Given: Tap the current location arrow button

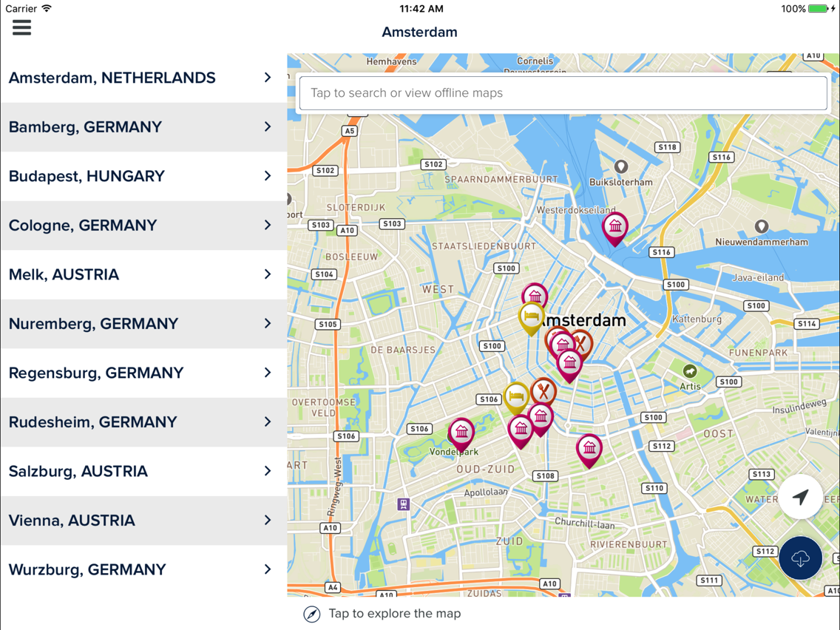Looking at the screenshot, I should 800,497.
